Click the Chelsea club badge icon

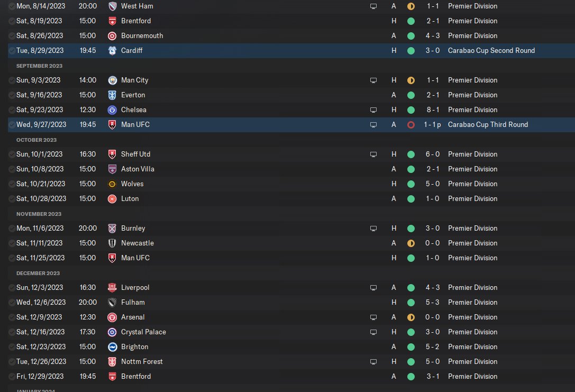click(112, 110)
